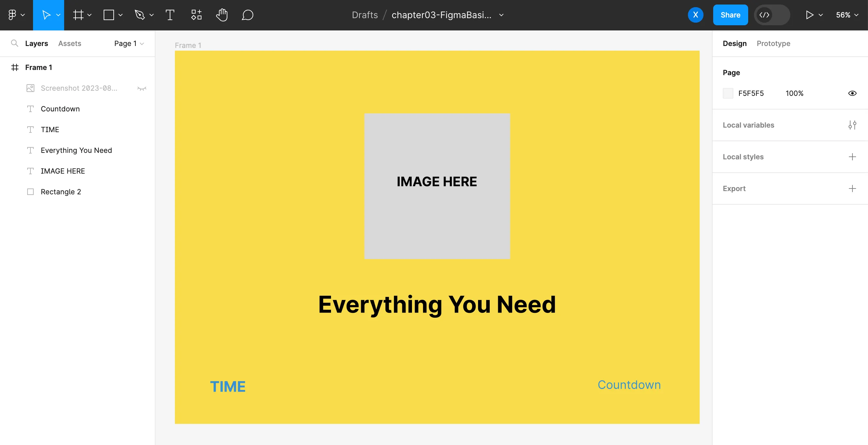Switch to the Prototype tab

pyautogui.click(x=773, y=43)
